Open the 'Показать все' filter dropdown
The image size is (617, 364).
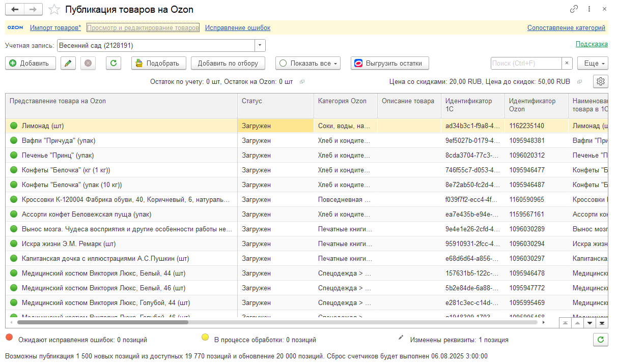click(x=308, y=63)
